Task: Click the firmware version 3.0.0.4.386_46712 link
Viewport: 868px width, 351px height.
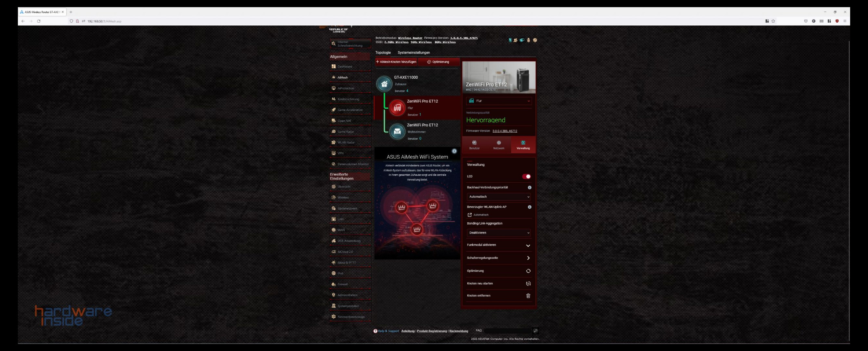Action: (x=505, y=131)
